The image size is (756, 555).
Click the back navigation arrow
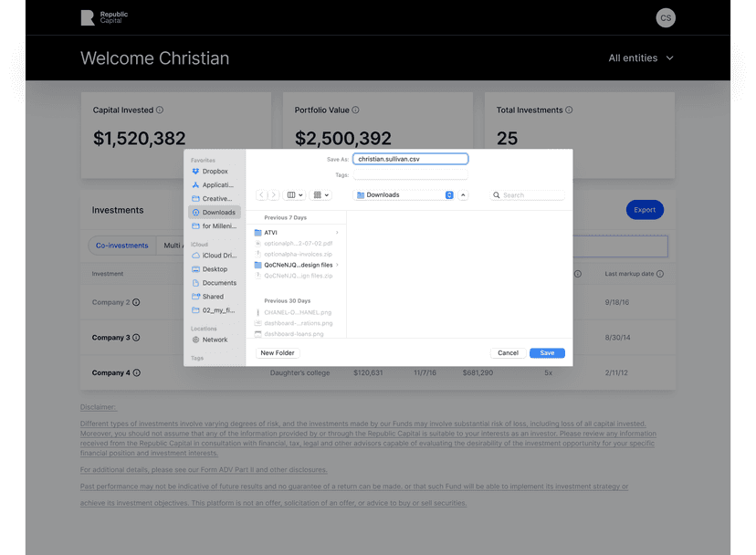[x=262, y=195]
